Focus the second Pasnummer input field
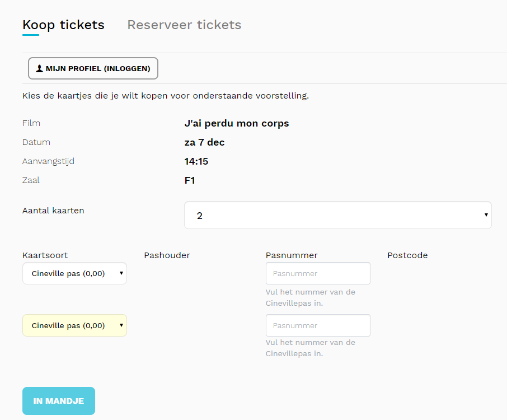The height and width of the screenshot is (420, 507). [x=317, y=326]
